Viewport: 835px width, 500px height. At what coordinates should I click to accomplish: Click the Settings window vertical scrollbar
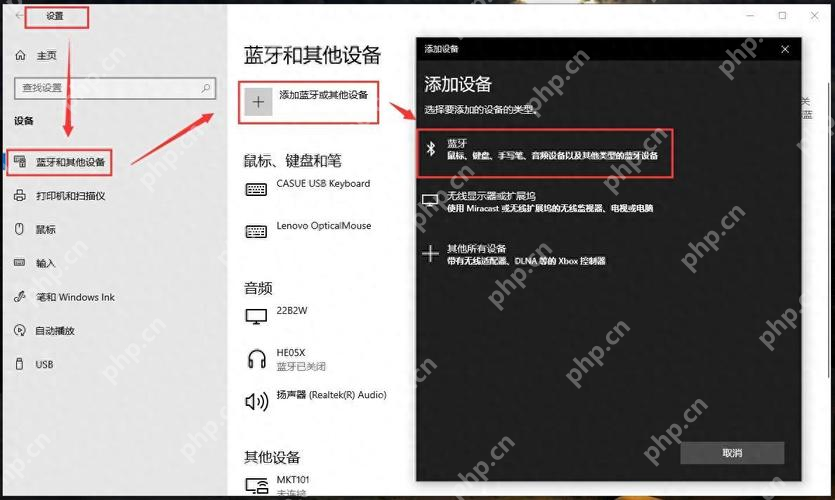[829, 229]
